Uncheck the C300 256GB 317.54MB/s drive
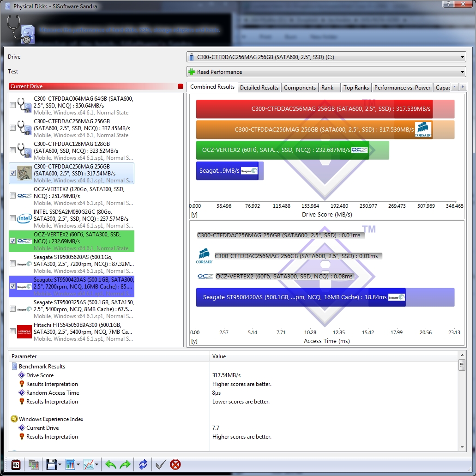 pos(12,173)
